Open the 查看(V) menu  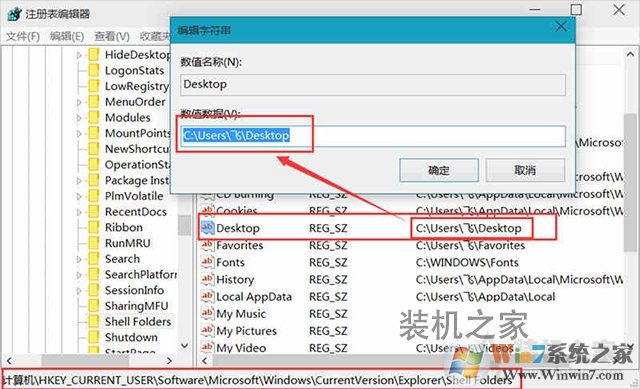click(112, 36)
